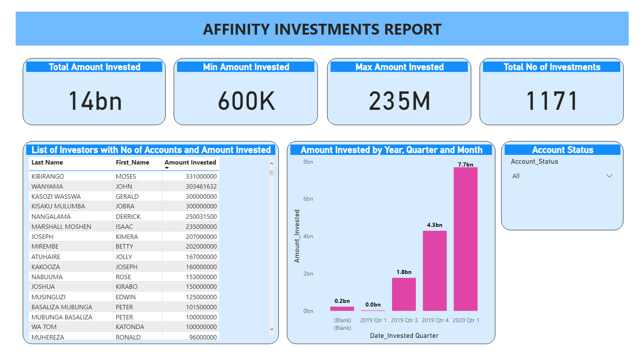Screen dimensions: 644x362
Task: Select the MARSHALL MOSHEN table row
Action: pos(61,226)
